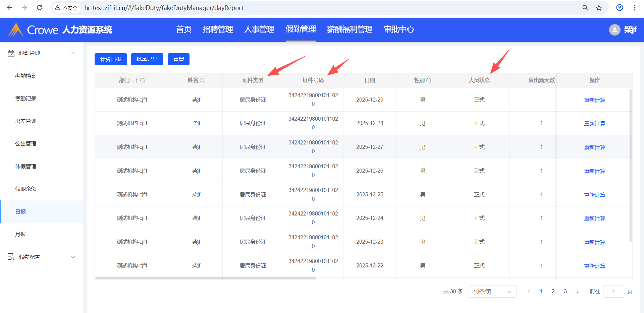
Task: Click the user avatar icon for 柴jf
Action: [x=614, y=30]
